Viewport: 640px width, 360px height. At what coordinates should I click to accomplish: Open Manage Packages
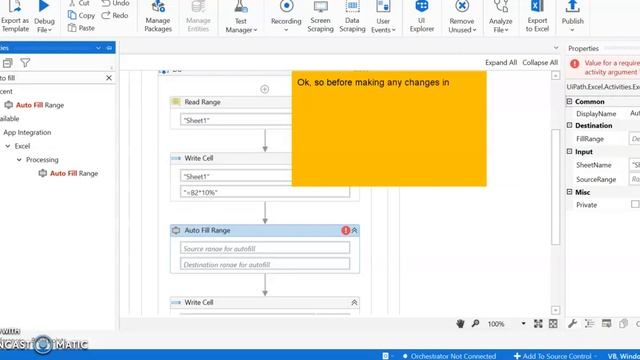tap(158, 17)
